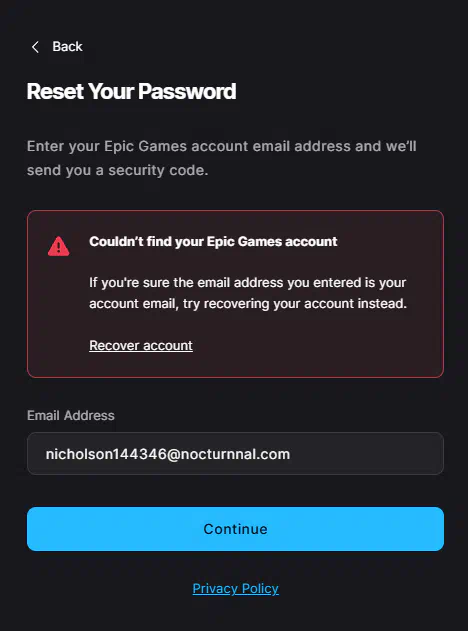468x631 pixels.
Task: Click the "If you're sure the email address" line
Action: point(247,283)
